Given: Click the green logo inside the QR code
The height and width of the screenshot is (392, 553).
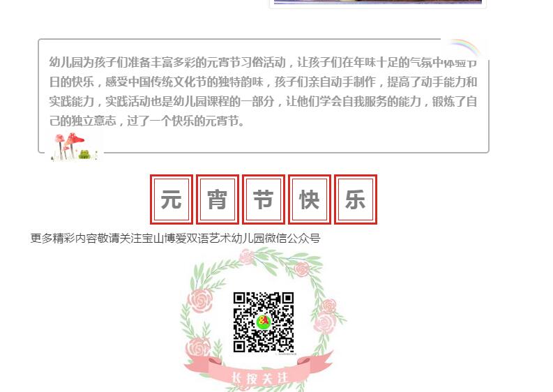Looking at the screenshot, I should [x=263, y=322].
